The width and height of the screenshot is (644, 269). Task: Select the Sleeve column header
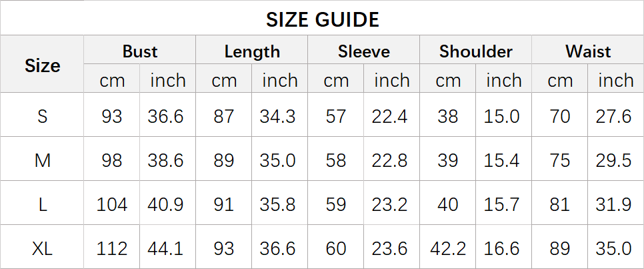pyautogui.click(x=364, y=52)
